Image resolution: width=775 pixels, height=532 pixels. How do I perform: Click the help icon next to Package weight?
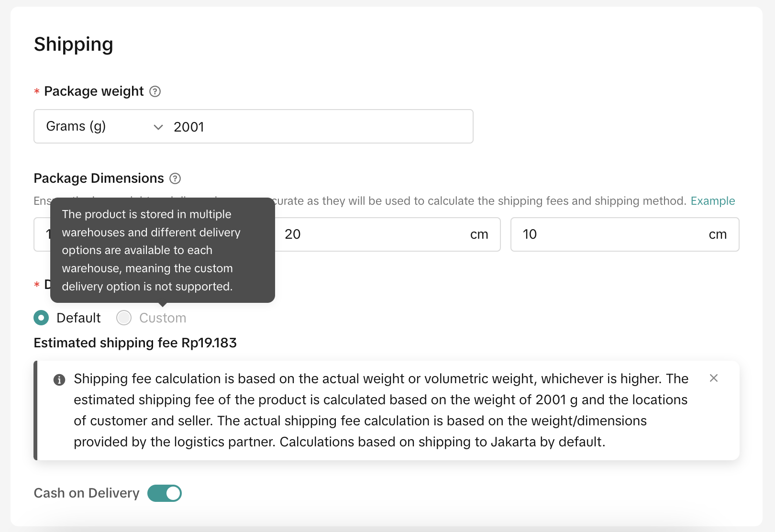(155, 91)
